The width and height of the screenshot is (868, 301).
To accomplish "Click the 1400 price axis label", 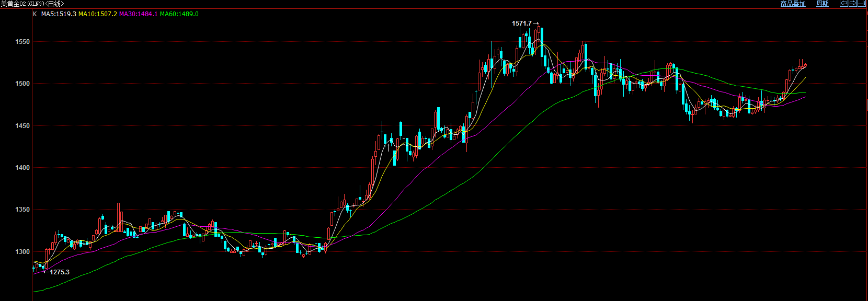I will (x=22, y=168).
